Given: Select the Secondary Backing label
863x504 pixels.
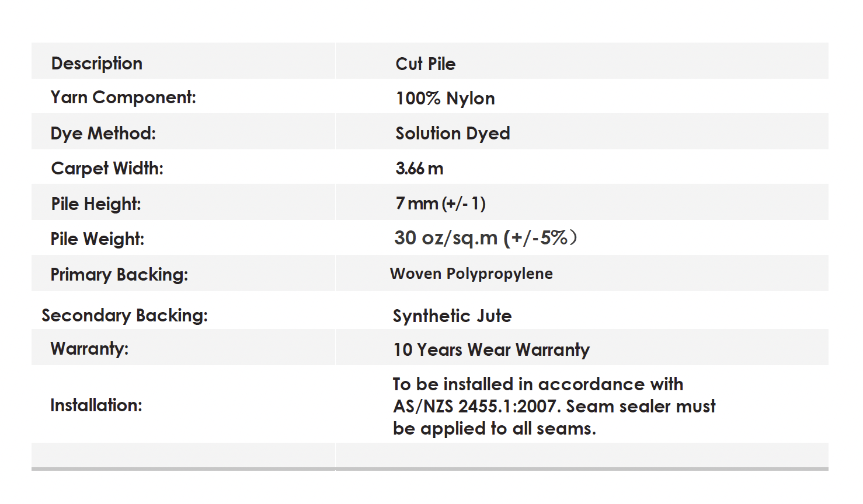Looking at the screenshot, I should (124, 316).
